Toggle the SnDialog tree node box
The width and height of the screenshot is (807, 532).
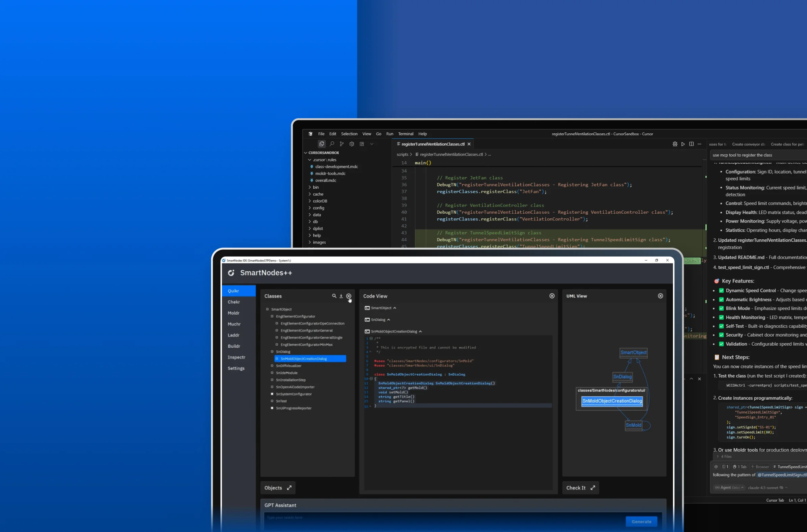point(272,351)
